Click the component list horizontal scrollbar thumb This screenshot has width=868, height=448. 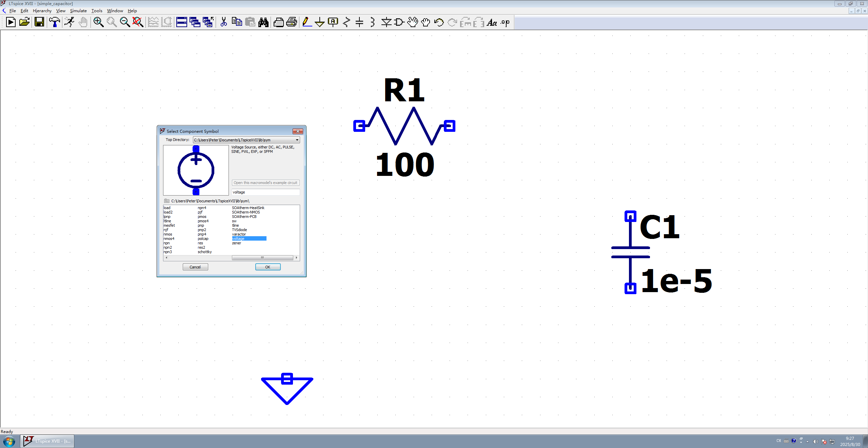(262, 258)
